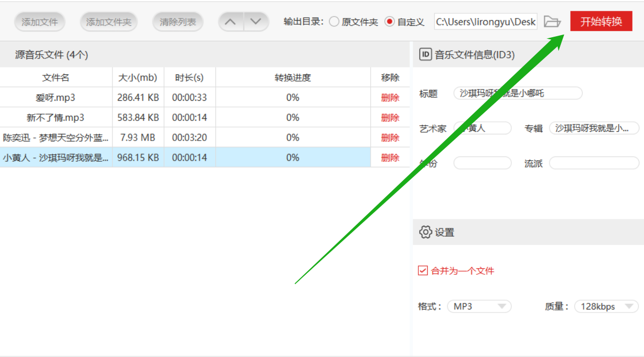Delete 新不了情.mp3 from the list
The width and height of the screenshot is (644, 357).
coord(390,117)
